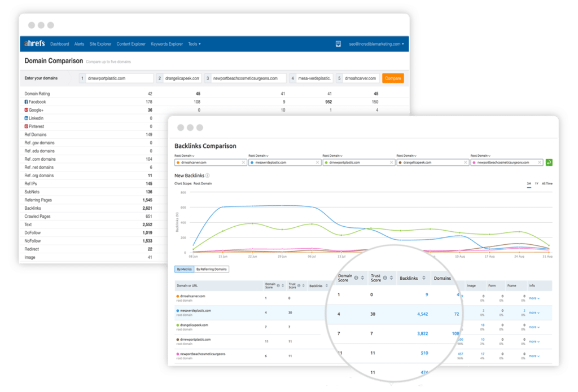
Task: Click the info icon next to New Backlinks
Action: [208, 176]
